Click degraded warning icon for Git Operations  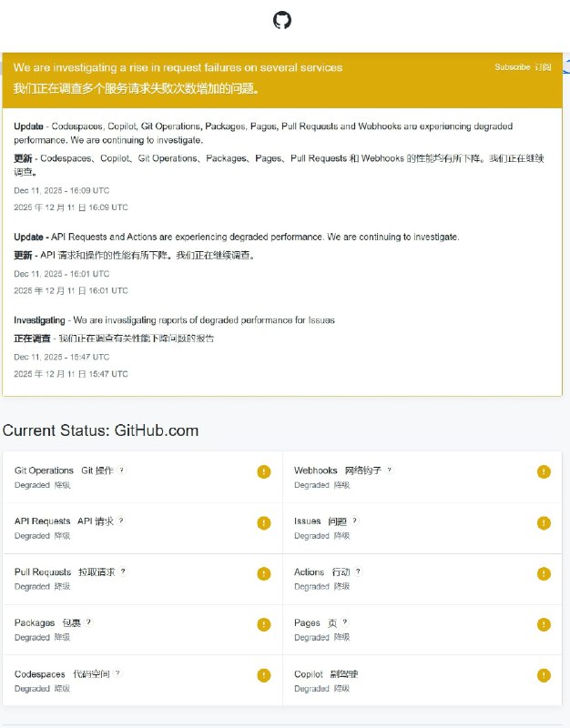coord(264,471)
